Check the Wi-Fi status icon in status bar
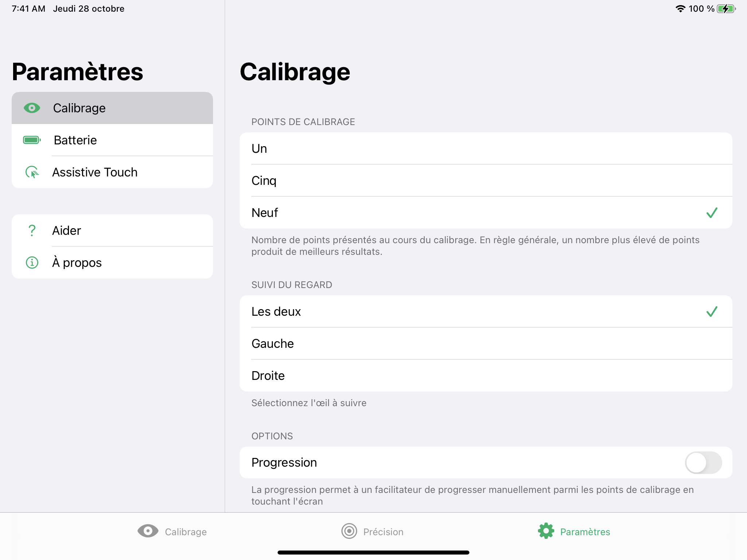747x560 pixels. click(680, 9)
